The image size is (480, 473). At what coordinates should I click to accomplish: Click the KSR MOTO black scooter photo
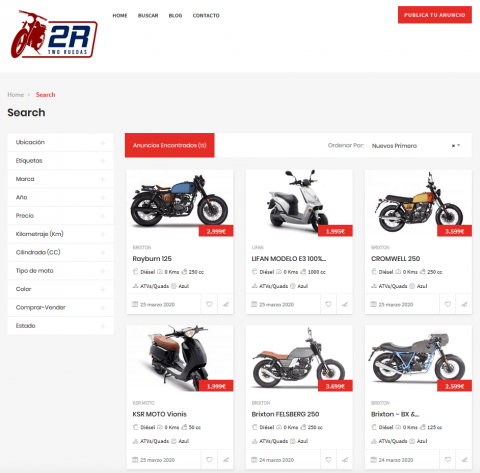pos(180,357)
